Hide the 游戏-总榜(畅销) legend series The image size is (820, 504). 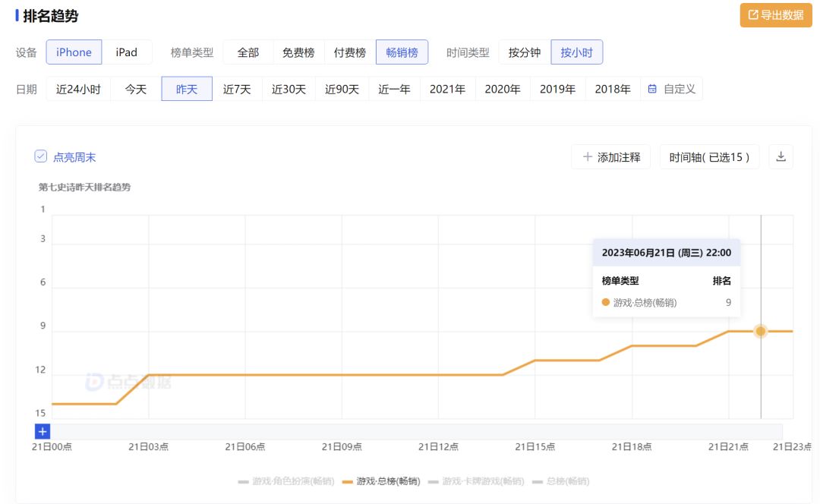(x=381, y=481)
